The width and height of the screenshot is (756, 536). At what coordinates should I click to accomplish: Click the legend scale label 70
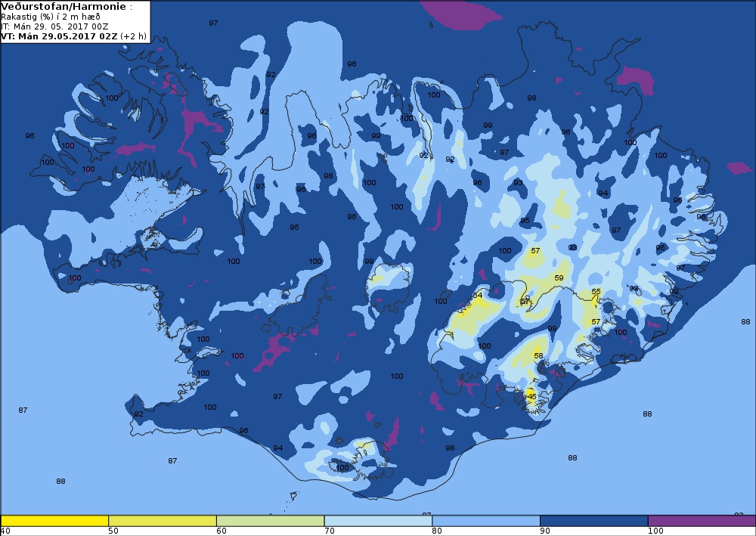(330, 531)
